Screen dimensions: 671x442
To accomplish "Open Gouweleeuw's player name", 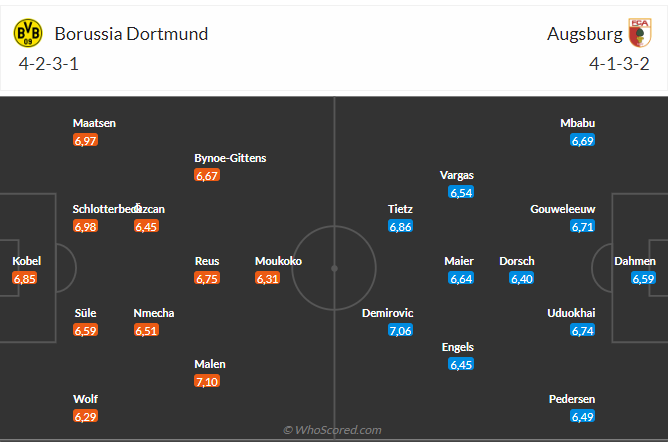I will coord(563,209).
